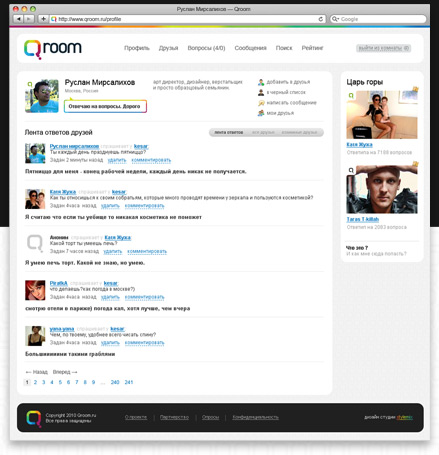
Task: Switch to 'все друзья' filter segment
Action: pyautogui.click(x=263, y=133)
